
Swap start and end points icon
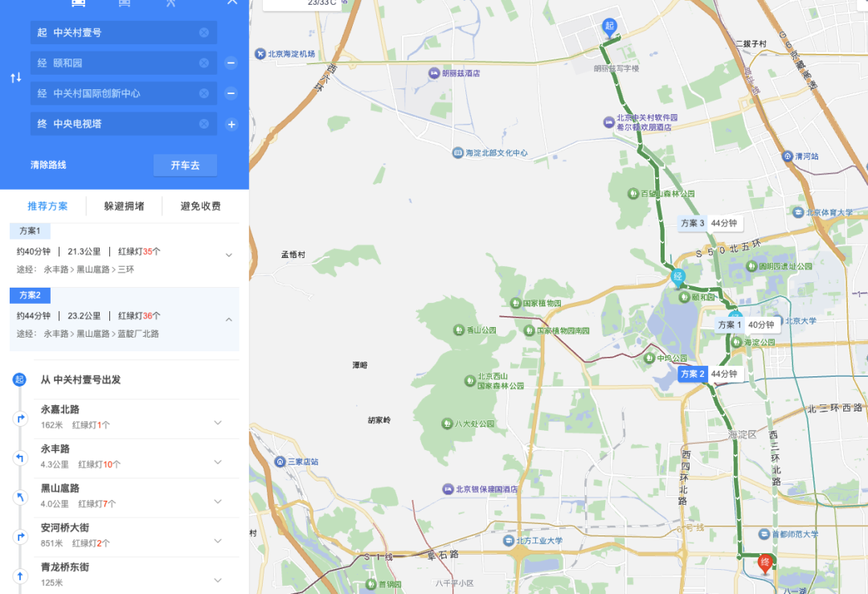click(16, 78)
